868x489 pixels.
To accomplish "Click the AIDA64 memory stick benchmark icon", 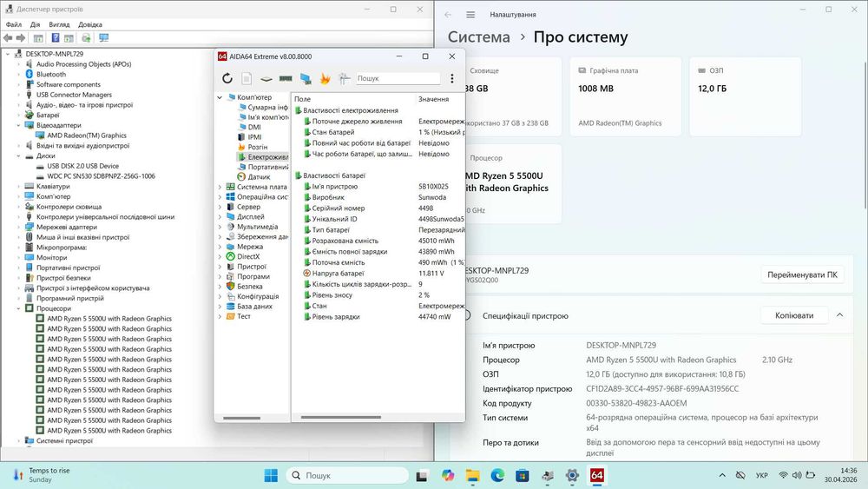I will click(x=286, y=79).
